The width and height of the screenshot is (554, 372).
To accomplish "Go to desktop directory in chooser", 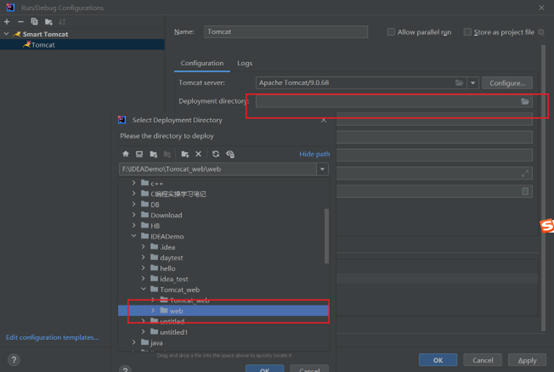I will (139, 154).
